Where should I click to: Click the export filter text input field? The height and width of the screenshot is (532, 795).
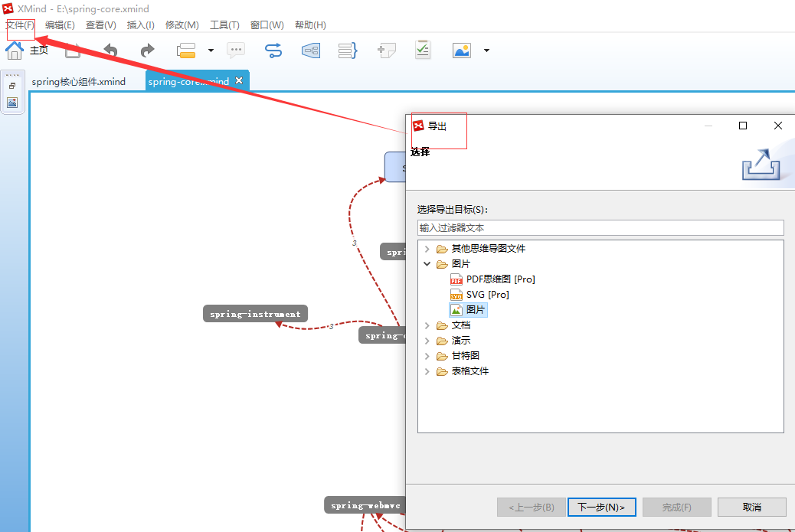click(x=600, y=228)
